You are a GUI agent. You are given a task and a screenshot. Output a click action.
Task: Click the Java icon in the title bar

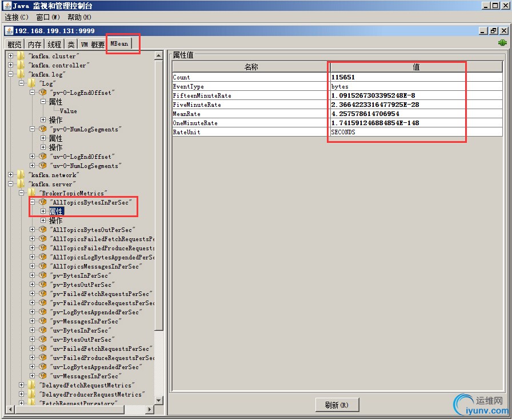(7, 6)
